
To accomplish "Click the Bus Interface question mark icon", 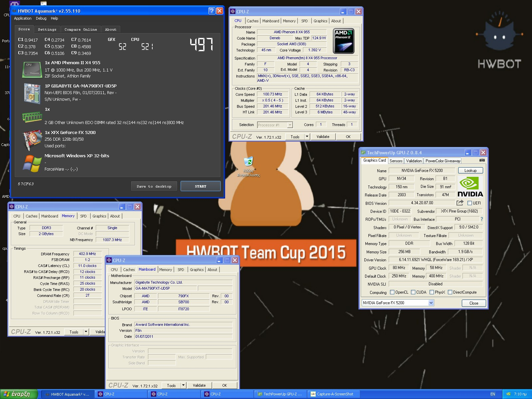I will pyautogui.click(x=481, y=219).
